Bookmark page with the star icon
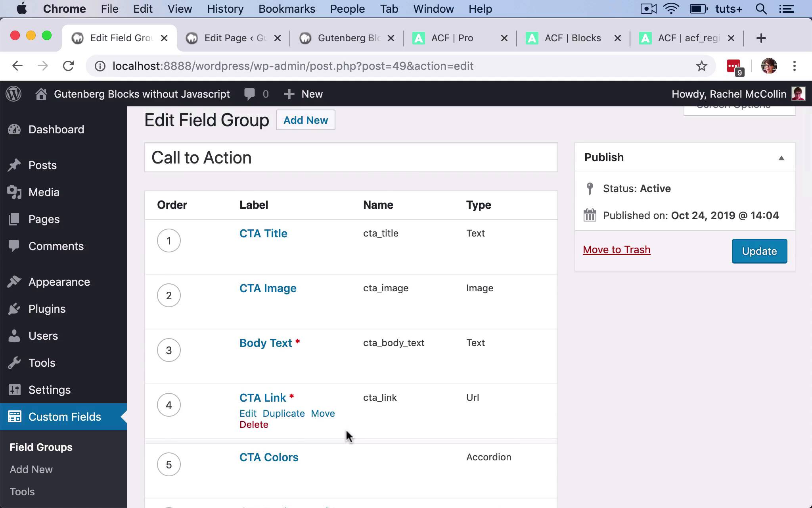Image resolution: width=812 pixels, height=508 pixels. pos(701,66)
